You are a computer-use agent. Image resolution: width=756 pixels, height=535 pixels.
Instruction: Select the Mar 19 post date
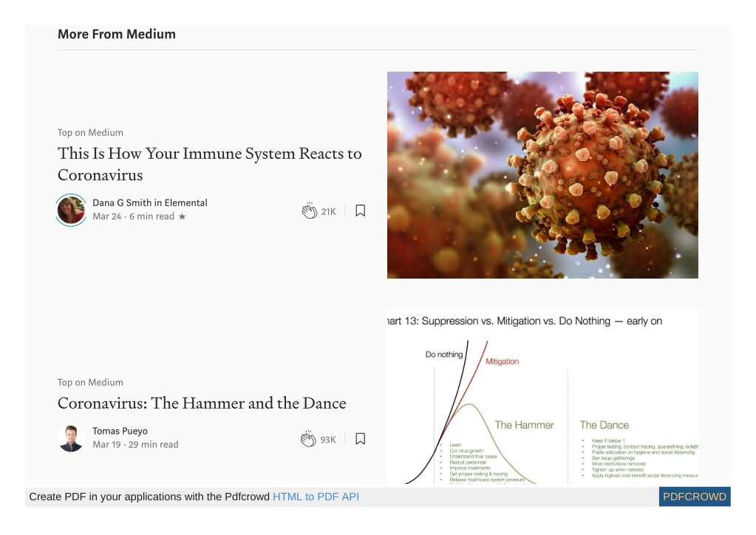coord(106,444)
